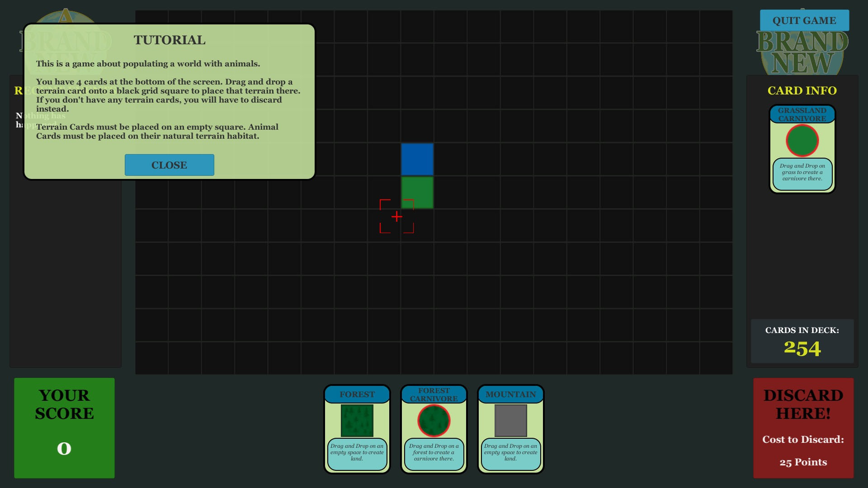Click the green grass tile on grid

[x=417, y=192]
